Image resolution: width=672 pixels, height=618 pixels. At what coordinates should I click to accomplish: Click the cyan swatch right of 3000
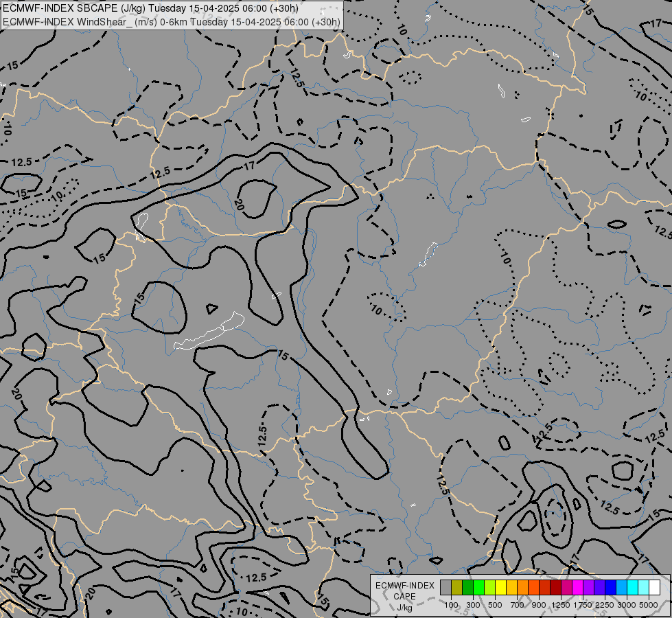(x=633, y=587)
